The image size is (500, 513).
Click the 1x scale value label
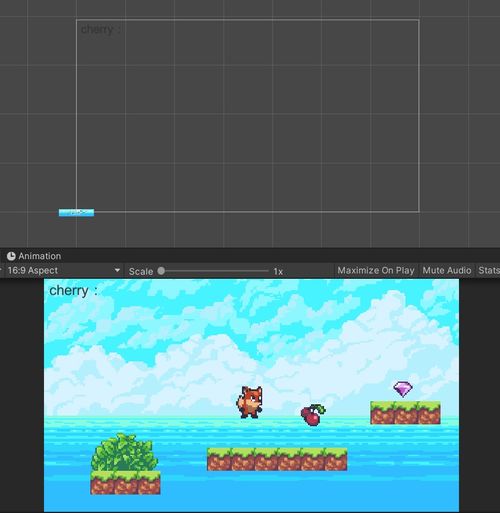pyautogui.click(x=278, y=271)
